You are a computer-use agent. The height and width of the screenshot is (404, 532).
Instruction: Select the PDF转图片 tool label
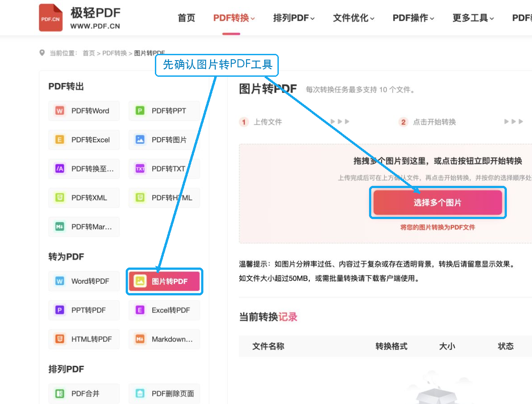click(x=169, y=140)
